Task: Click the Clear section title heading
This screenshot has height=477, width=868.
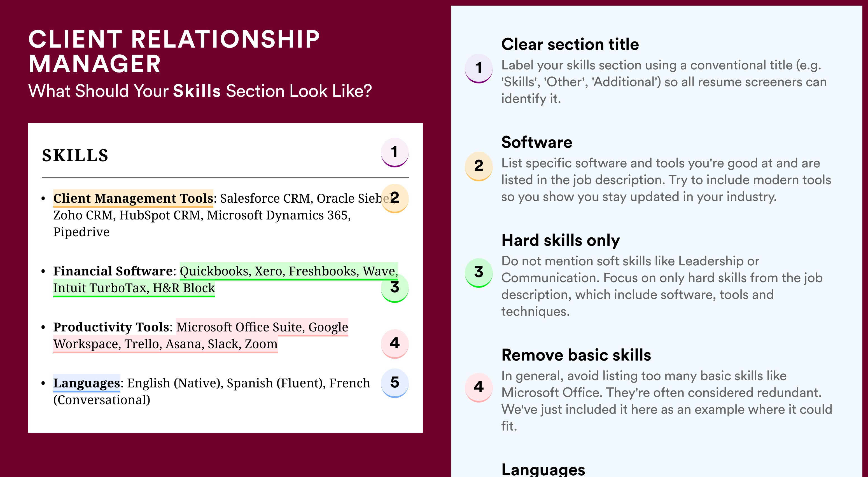Action: (x=570, y=44)
